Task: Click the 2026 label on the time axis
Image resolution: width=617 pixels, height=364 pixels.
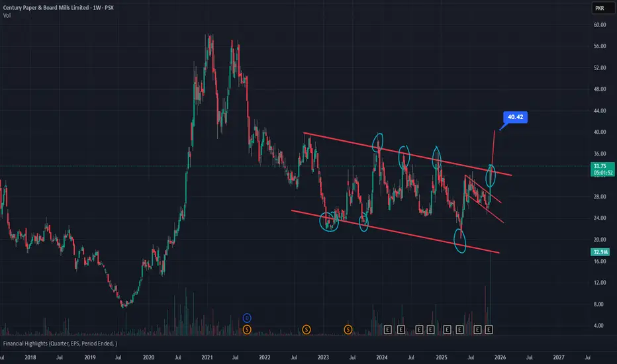Action: click(500, 357)
